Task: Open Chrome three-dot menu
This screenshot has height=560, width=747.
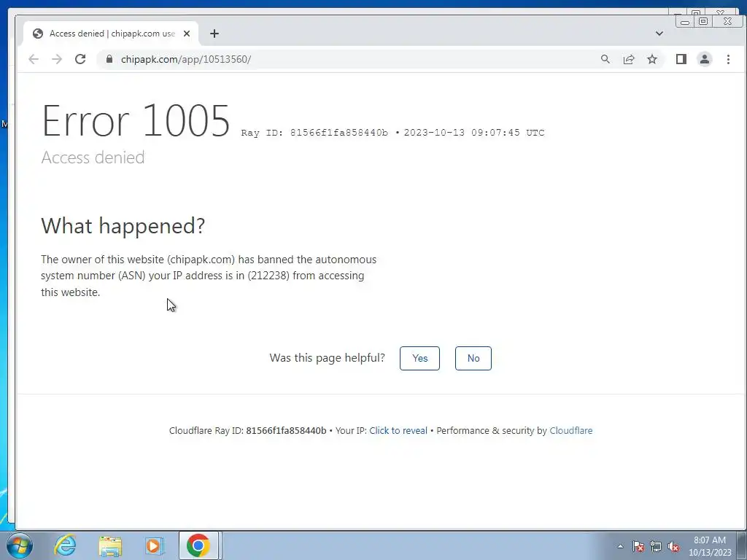Action: point(728,59)
